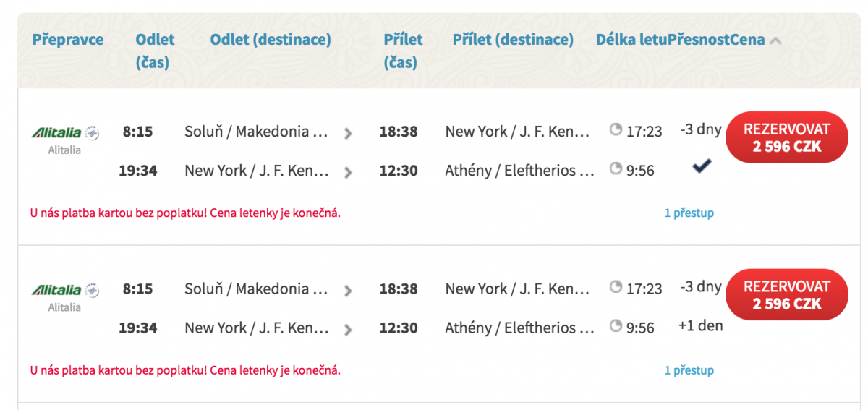Sort results by Cena arrow
The image size is (868, 410).
(x=775, y=40)
